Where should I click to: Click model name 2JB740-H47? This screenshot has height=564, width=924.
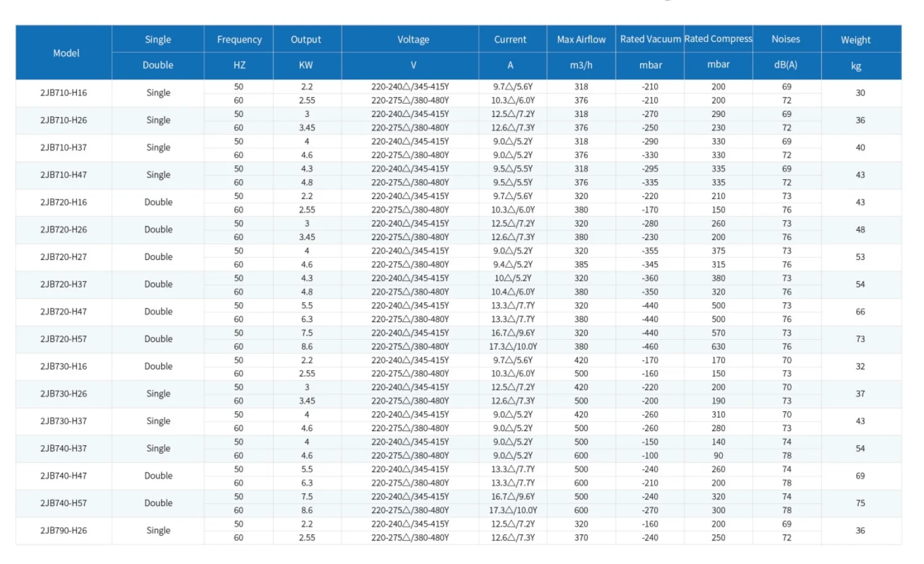[x=63, y=476]
